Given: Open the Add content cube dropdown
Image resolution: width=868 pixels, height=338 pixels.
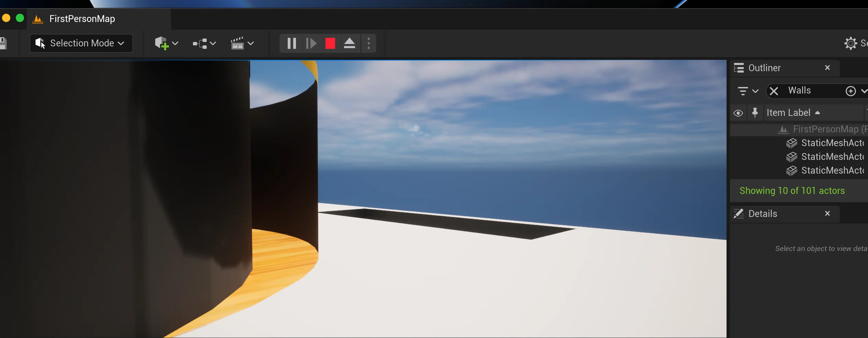Looking at the screenshot, I should pyautogui.click(x=167, y=43).
